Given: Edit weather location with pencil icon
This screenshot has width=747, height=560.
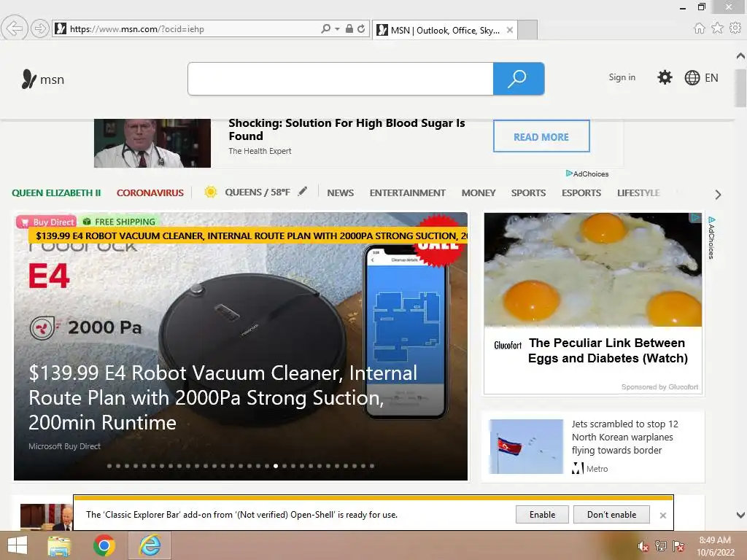Looking at the screenshot, I should [x=303, y=192].
